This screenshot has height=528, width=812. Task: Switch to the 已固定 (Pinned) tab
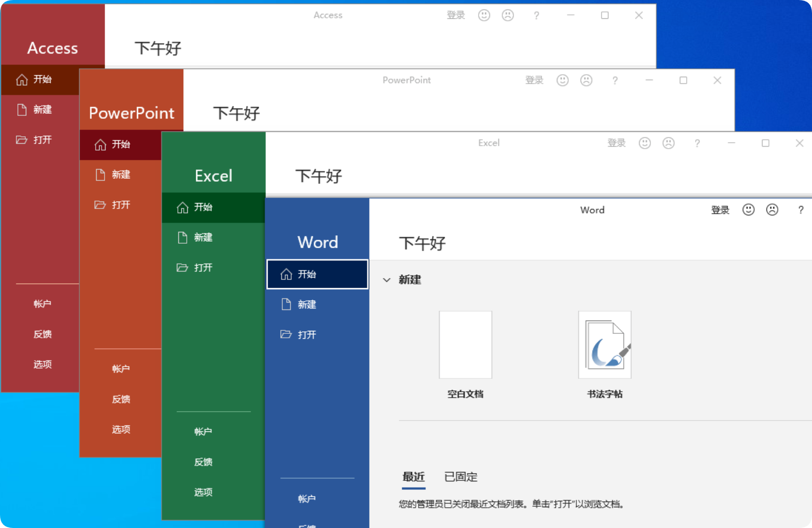pos(460,476)
